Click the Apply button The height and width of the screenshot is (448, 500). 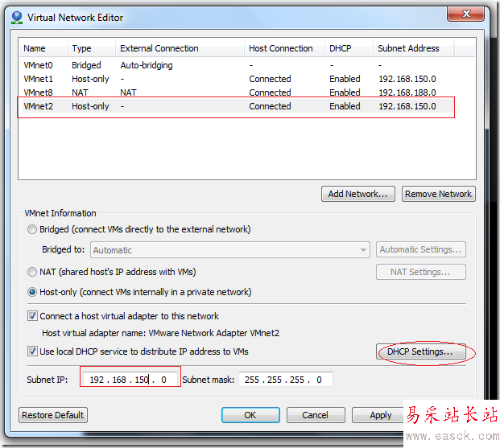380,415
